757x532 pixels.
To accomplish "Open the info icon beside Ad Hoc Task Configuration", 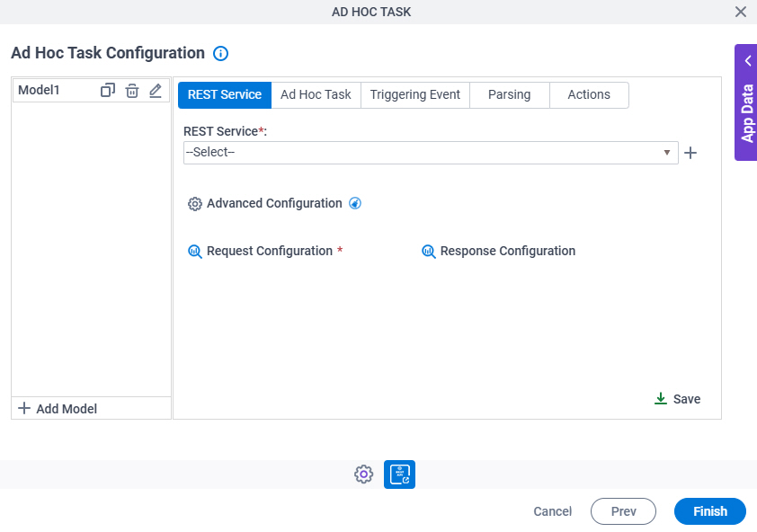I will (220, 53).
